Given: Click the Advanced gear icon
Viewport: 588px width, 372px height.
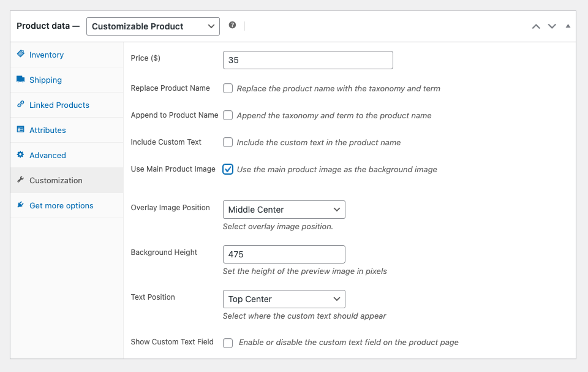Looking at the screenshot, I should click(21, 155).
